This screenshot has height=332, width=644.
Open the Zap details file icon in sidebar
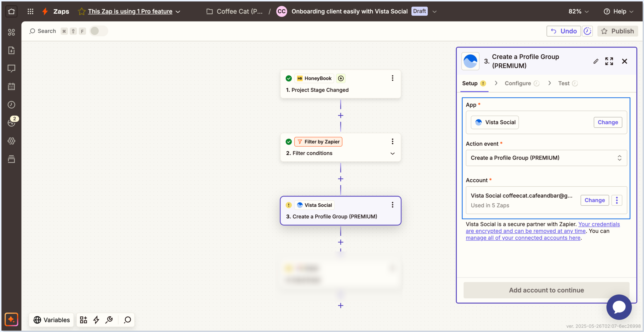tap(11, 51)
